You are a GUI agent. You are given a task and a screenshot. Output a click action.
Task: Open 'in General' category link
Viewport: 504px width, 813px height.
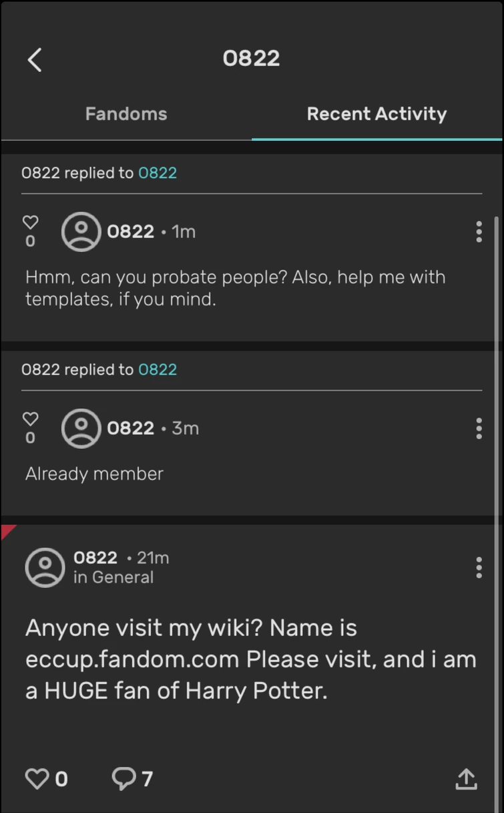tap(113, 577)
